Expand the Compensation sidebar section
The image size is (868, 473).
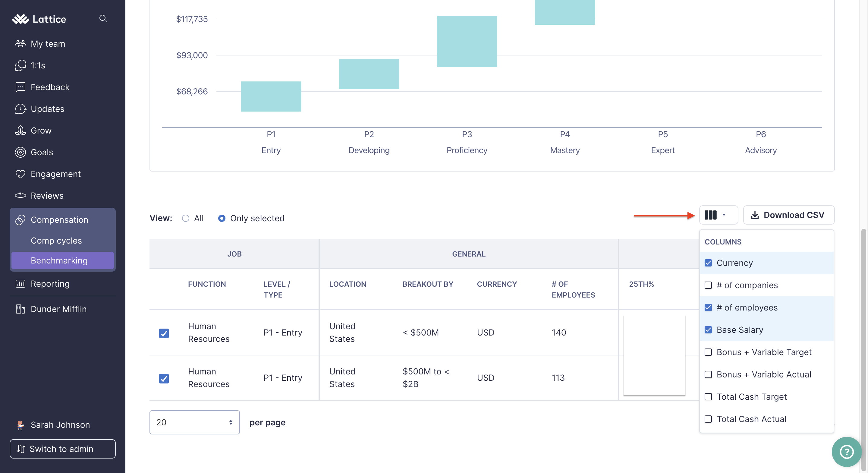pyautogui.click(x=59, y=220)
